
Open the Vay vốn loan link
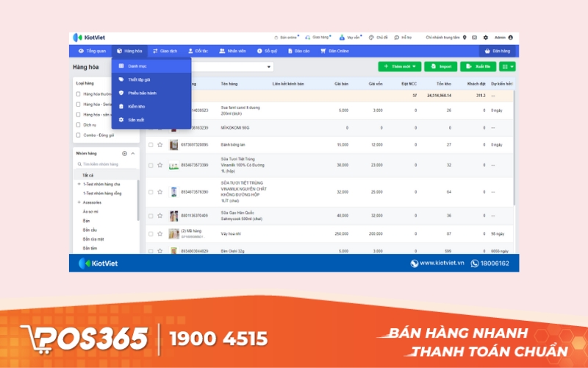pyautogui.click(x=351, y=38)
